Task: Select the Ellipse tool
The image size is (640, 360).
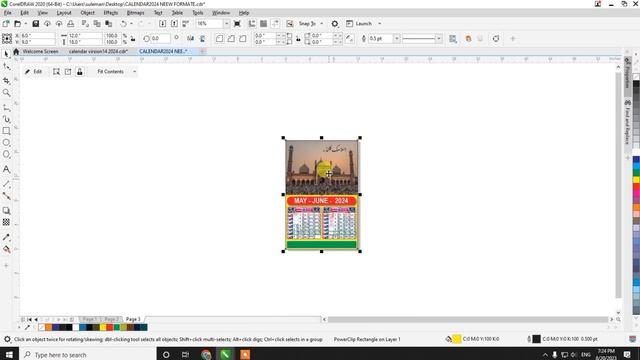Action: 6,143
